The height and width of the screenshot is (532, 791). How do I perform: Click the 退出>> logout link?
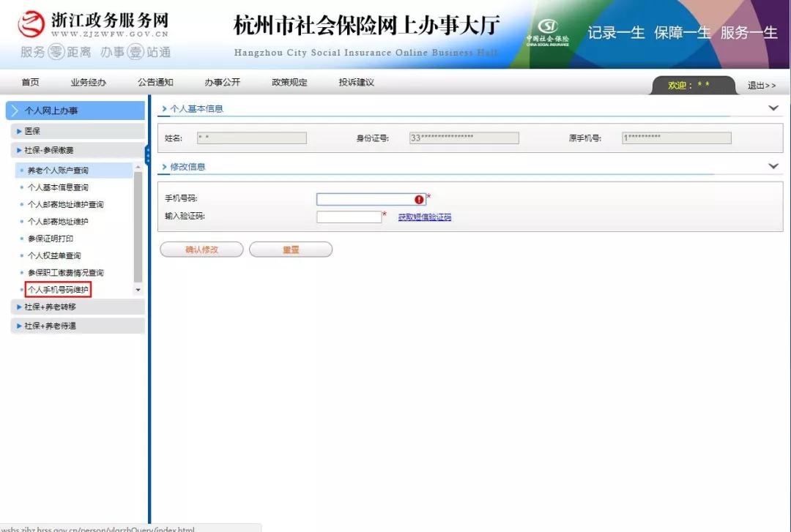[761, 86]
